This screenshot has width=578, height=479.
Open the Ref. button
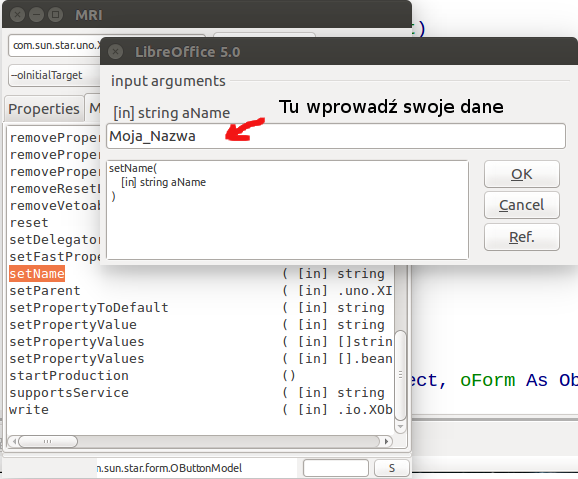point(522,237)
